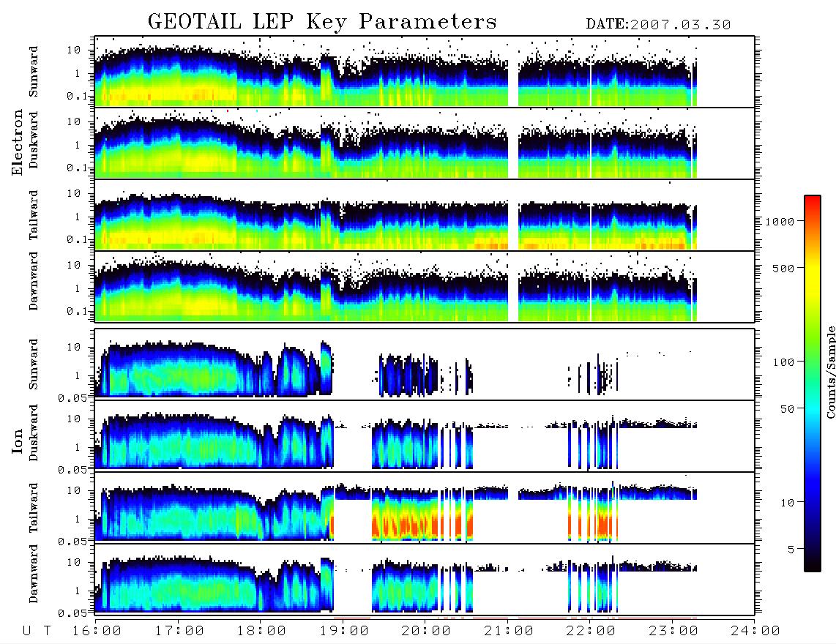Click the rainbow color scale bar
Viewport: 836px width, 644px height.
[x=812, y=383]
